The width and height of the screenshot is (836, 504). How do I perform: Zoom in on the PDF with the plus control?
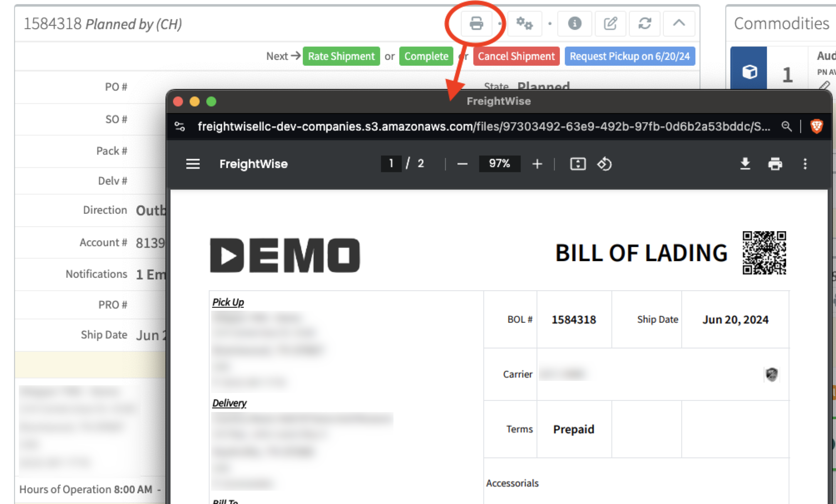tap(537, 164)
